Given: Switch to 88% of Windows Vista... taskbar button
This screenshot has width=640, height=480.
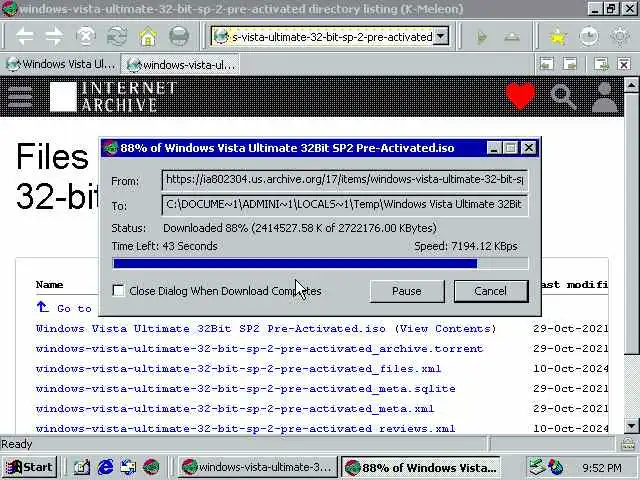Looking at the screenshot, I should (x=420, y=467).
